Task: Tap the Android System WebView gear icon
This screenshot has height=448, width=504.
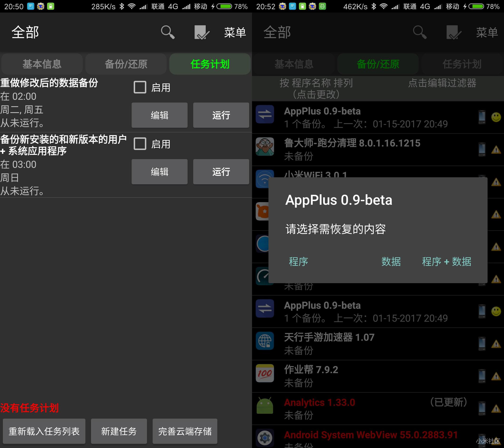Action: pyautogui.click(x=265, y=438)
